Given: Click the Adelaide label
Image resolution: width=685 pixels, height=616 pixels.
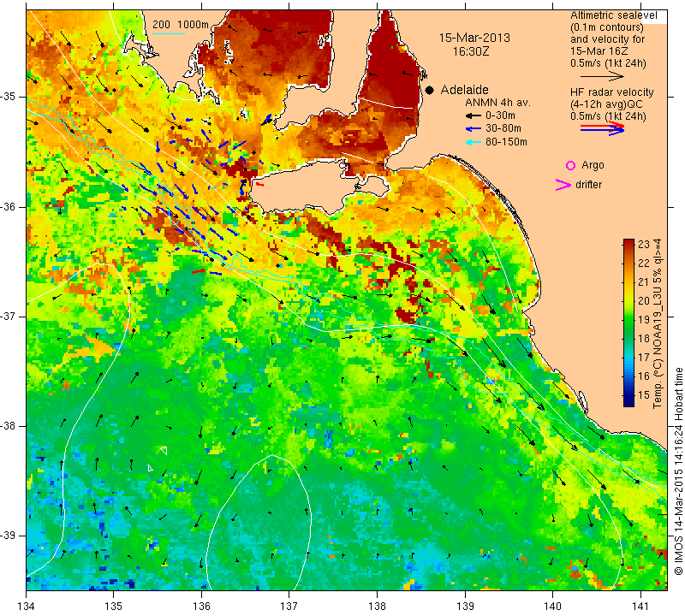Looking at the screenshot, I should pos(464,90).
